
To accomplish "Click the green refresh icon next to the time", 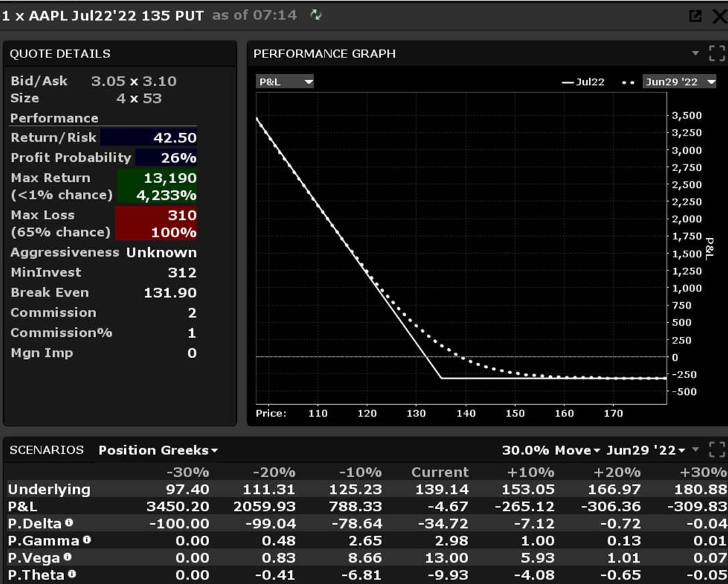I will (x=316, y=15).
